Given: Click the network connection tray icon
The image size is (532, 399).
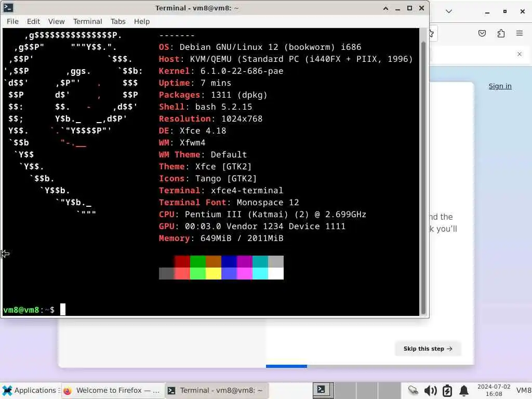Looking at the screenshot, I should pyautogui.click(x=413, y=391).
